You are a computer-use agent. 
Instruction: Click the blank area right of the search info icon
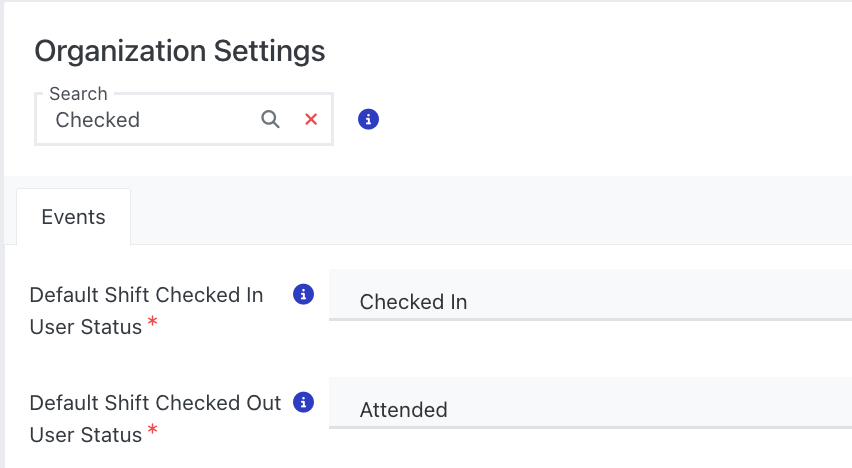coord(600,119)
